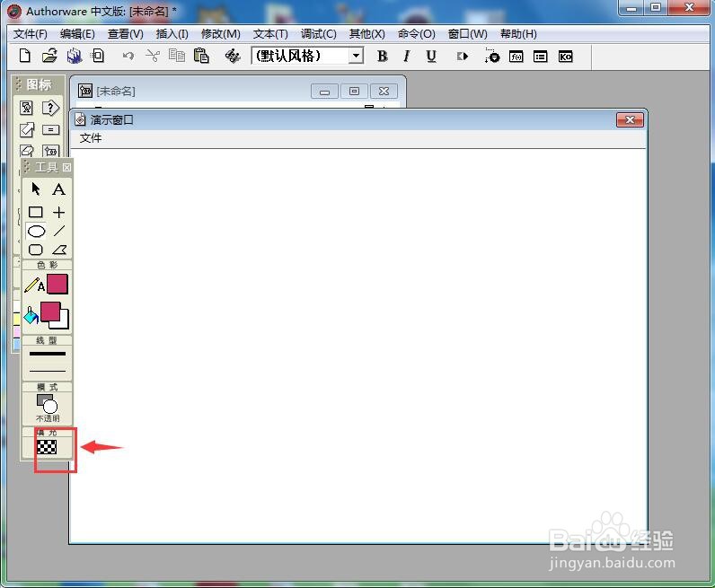The width and height of the screenshot is (715, 588).
Task: Open the 帮助(H) menu
Action: coord(518,34)
